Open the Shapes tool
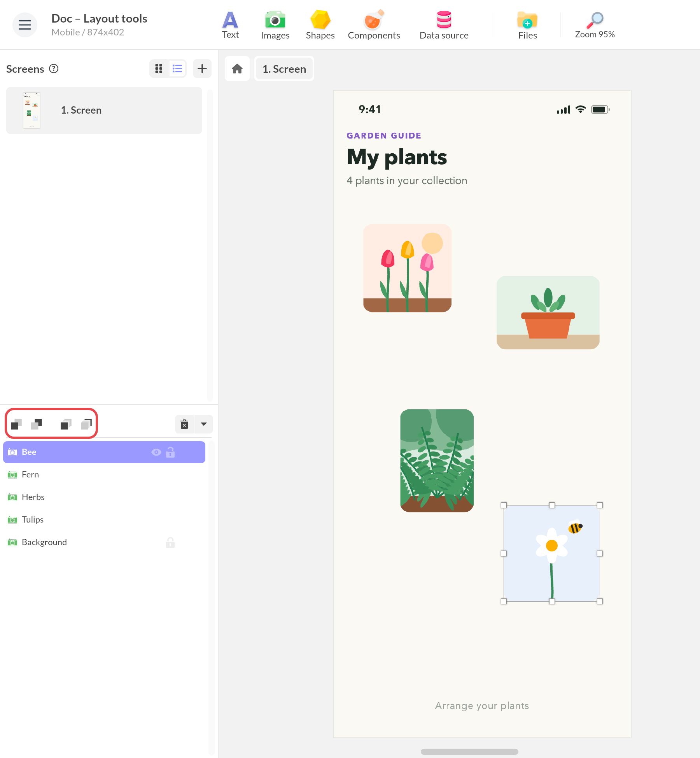This screenshot has height=758, width=700. tap(320, 25)
